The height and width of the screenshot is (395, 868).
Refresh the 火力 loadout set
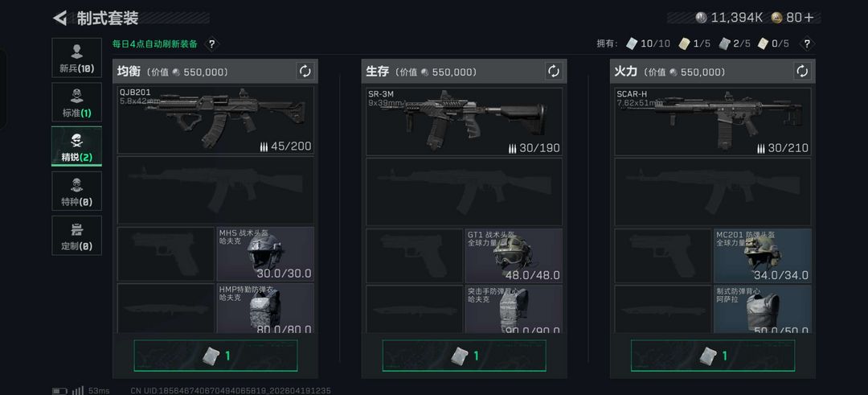pos(802,71)
